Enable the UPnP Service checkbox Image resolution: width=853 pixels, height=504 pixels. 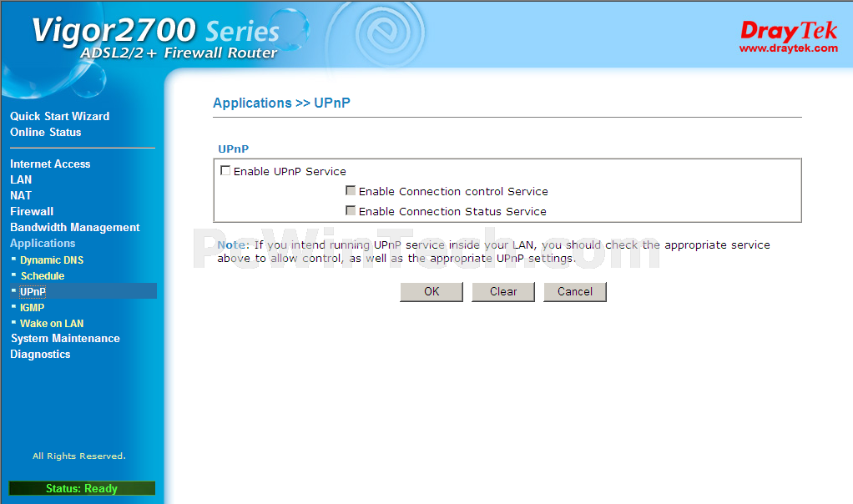pyautogui.click(x=225, y=171)
